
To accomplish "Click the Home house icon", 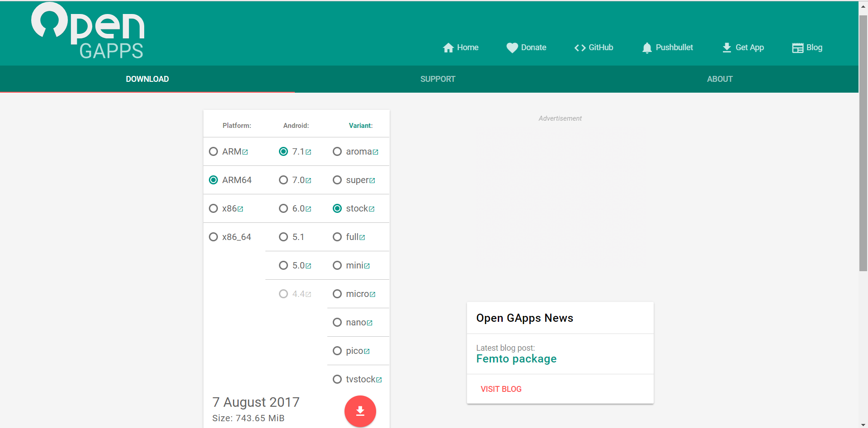I will (448, 48).
